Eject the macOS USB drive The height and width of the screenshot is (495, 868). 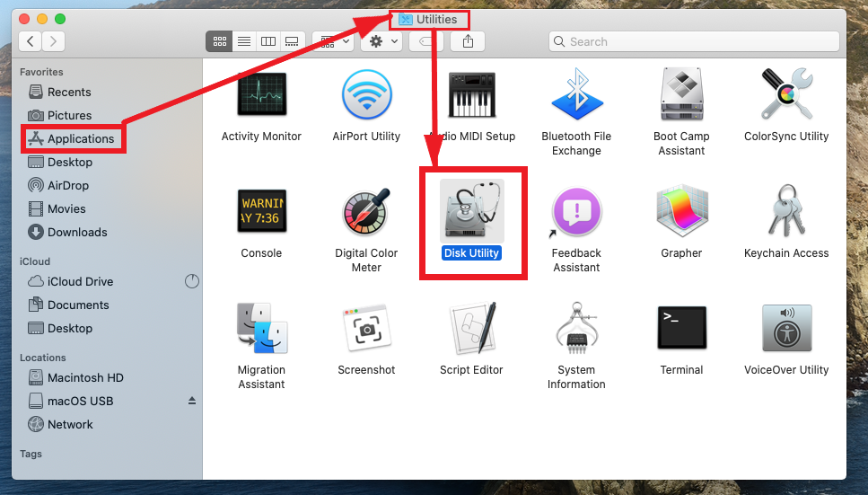tap(192, 400)
